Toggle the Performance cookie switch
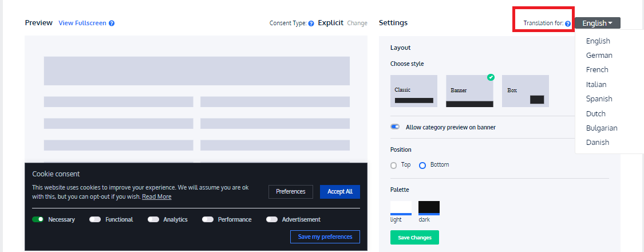This screenshot has width=644, height=252. click(208, 219)
